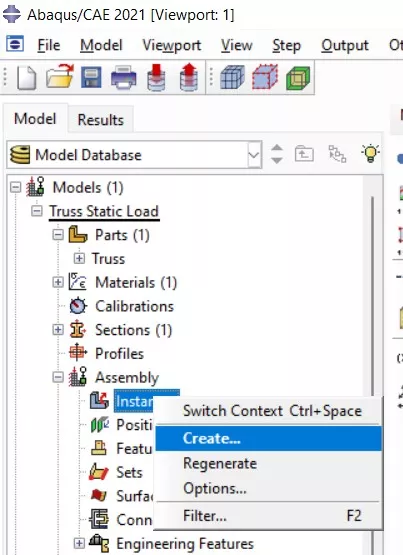Screen dimensions: 403x555
Task: Choose Options... from context menu
Action: (x=269, y=488)
